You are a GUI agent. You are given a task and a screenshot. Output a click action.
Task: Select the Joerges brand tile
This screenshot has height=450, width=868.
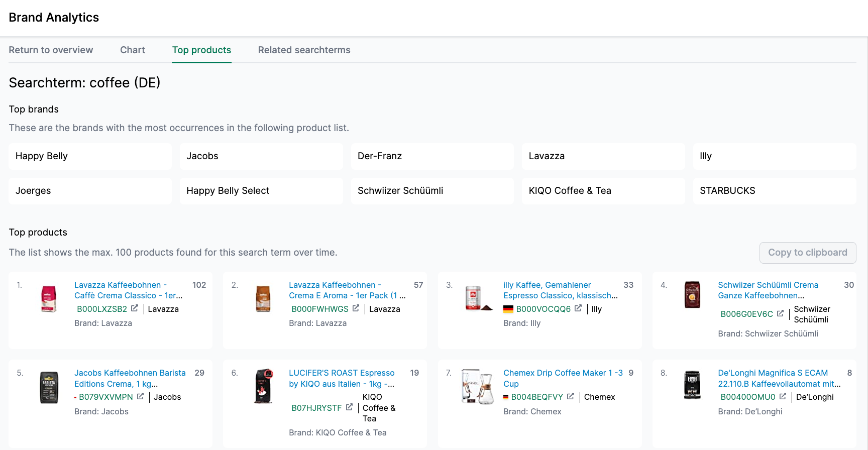90,191
